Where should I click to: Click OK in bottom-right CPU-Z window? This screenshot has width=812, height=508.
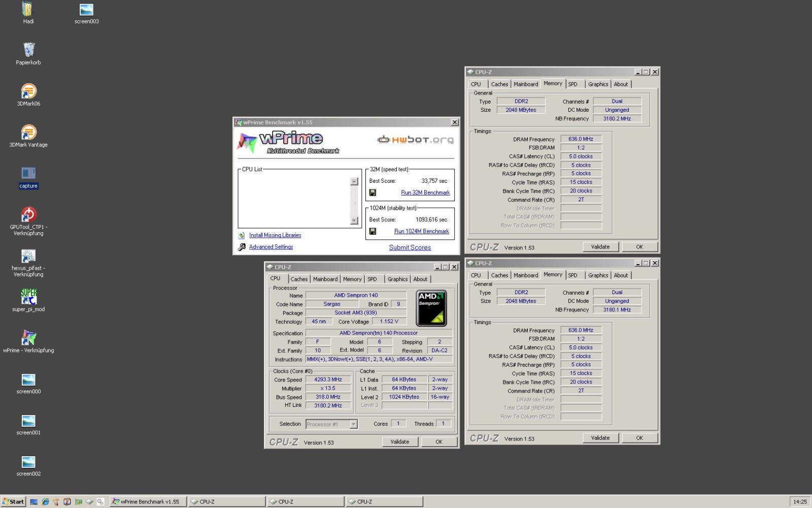pos(639,438)
